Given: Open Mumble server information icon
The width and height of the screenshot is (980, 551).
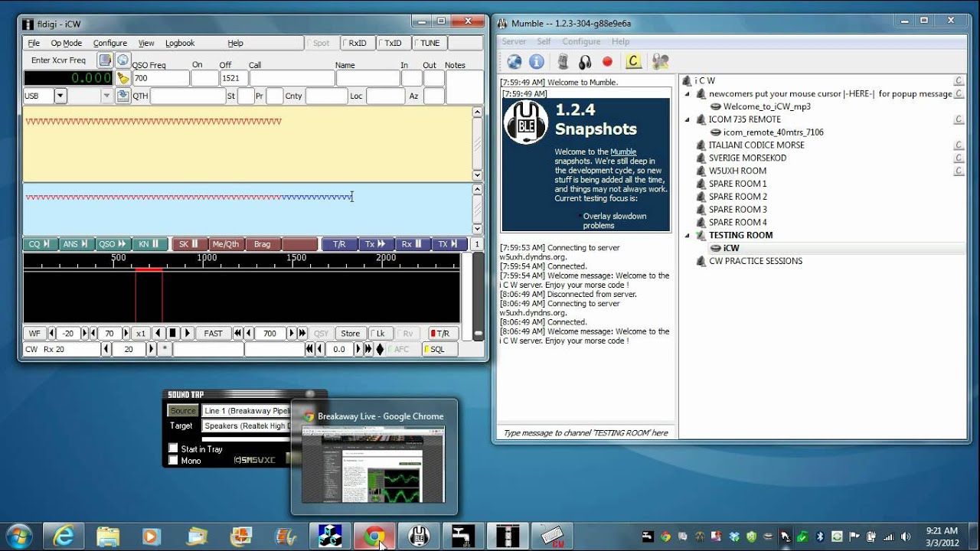Looking at the screenshot, I should tap(537, 61).
